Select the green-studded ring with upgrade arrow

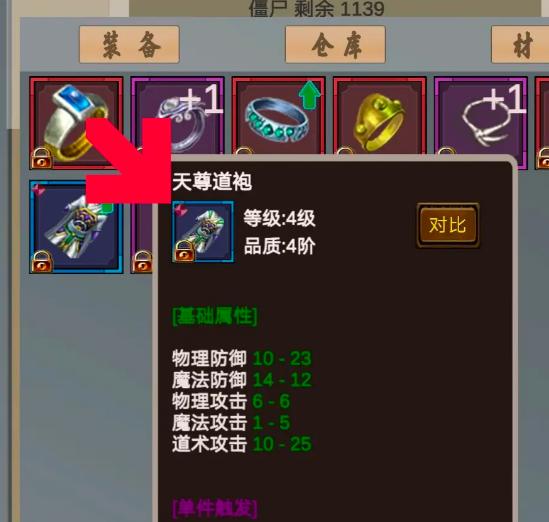[x=278, y=115]
